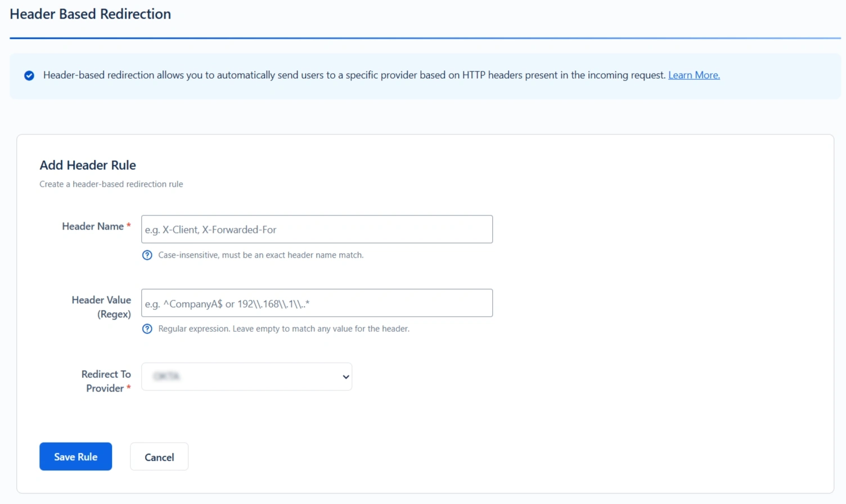
Task: Click inside the X-Forwarded-For placeholder field
Action: pyautogui.click(x=317, y=229)
